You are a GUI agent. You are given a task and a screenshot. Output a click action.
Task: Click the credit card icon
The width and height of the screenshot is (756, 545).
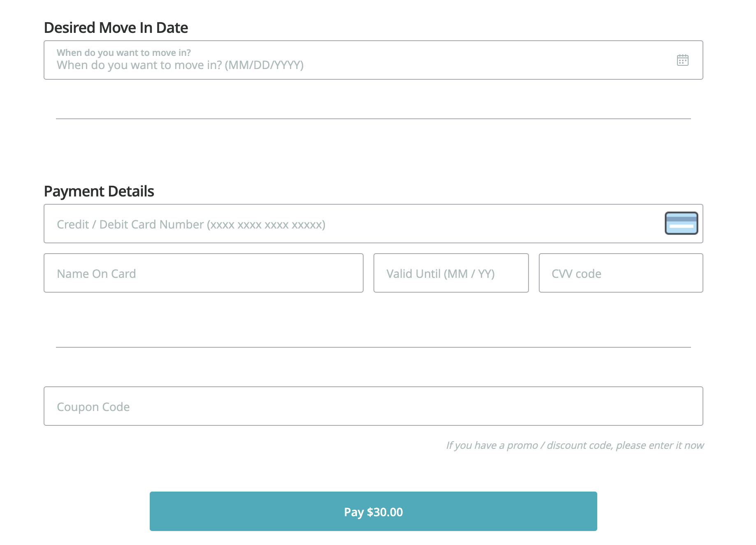[x=681, y=223]
